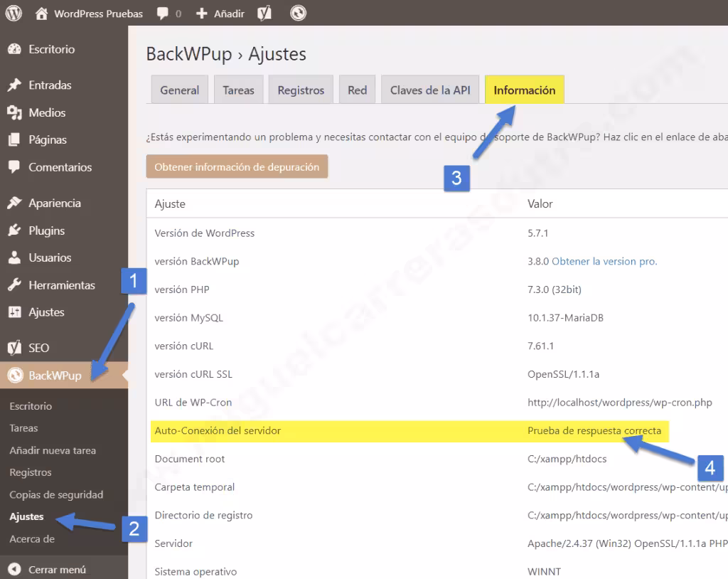Open the Añadir new content menu
Viewport: 728px width, 579px height.
[229, 14]
